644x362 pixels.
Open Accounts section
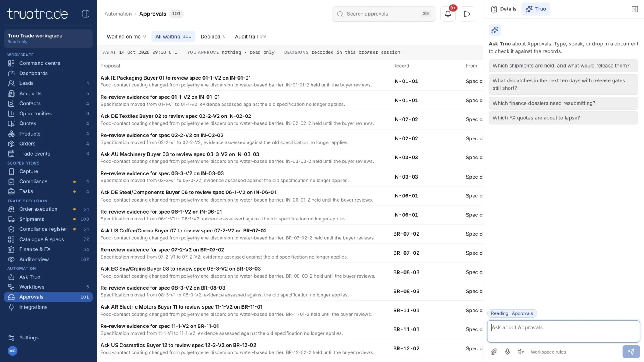48,93
